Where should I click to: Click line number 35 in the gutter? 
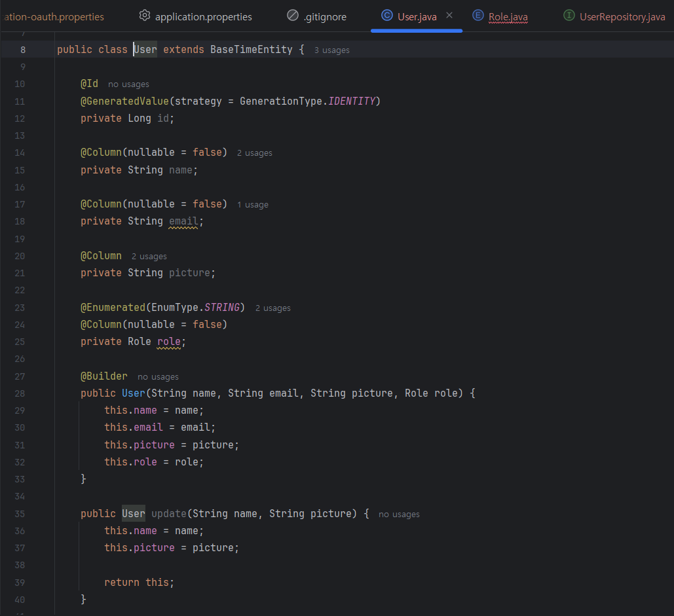pos(20,514)
